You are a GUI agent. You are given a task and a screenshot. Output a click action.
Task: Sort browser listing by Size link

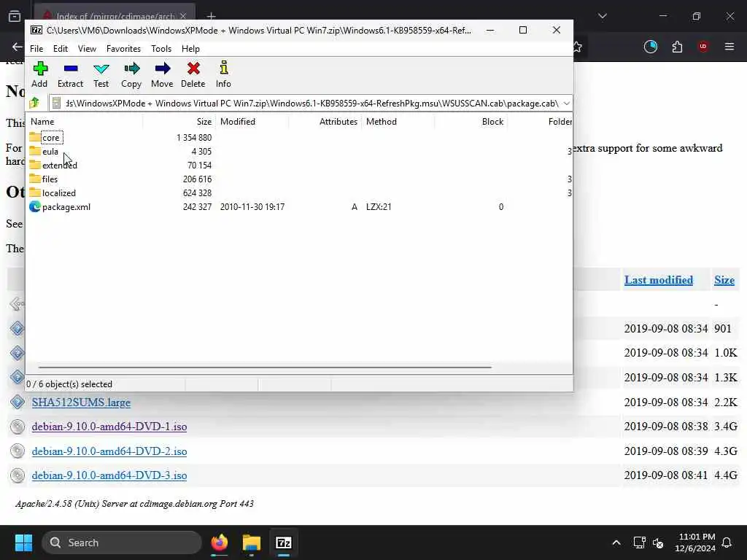pyautogui.click(x=724, y=280)
